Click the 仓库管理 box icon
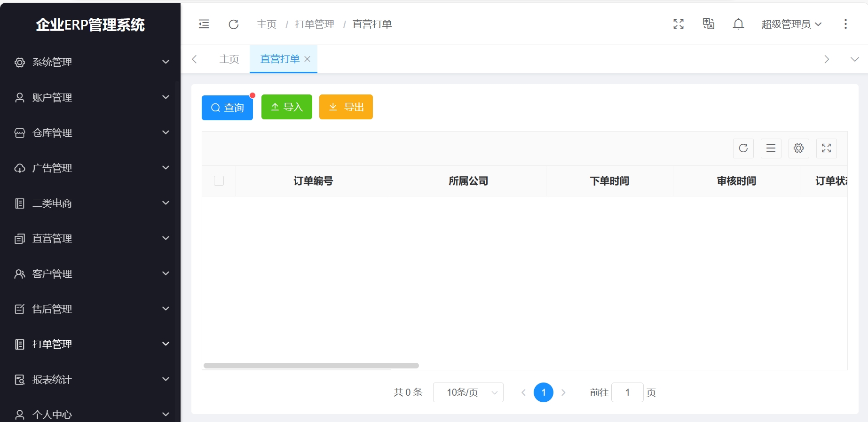This screenshot has width=868, height=422. click(x=20, y=133)
